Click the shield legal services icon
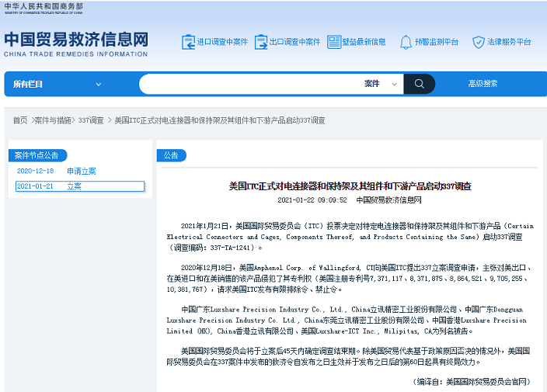This screenshot has height=392, width=547. tap(479, 42)
